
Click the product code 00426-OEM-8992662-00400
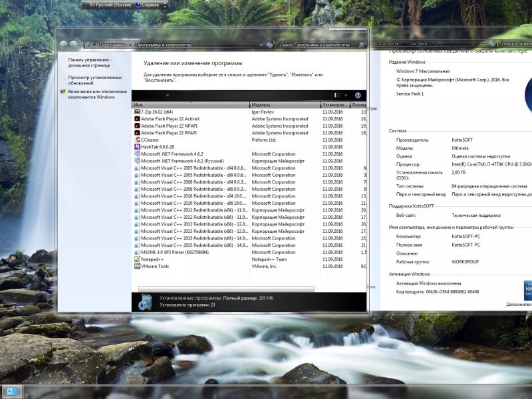(453, 292)
